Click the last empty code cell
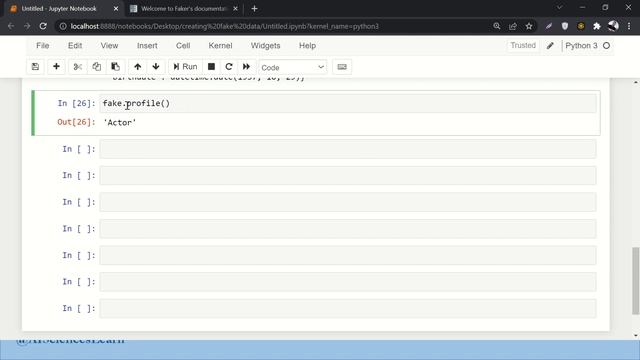This screenshot has width=640, height=360. pyautogui.click(x=348, y=308)
